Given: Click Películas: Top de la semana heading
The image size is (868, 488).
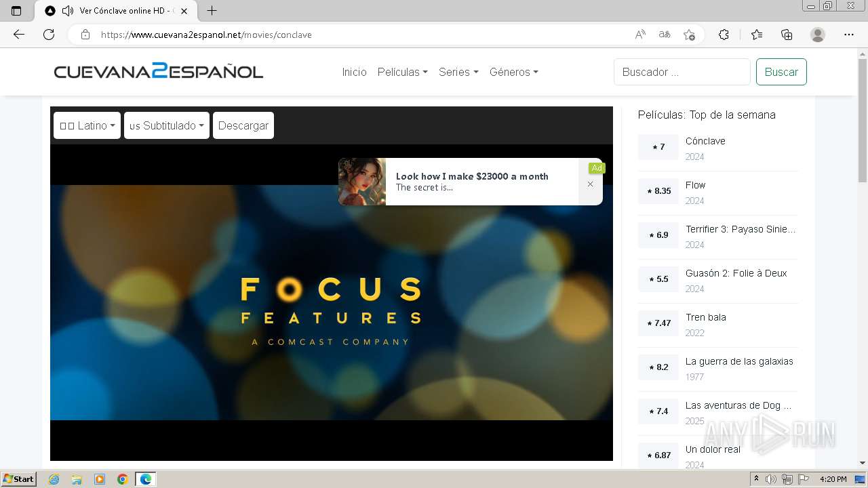Looking at the screenshot, I should pos(707,115).
